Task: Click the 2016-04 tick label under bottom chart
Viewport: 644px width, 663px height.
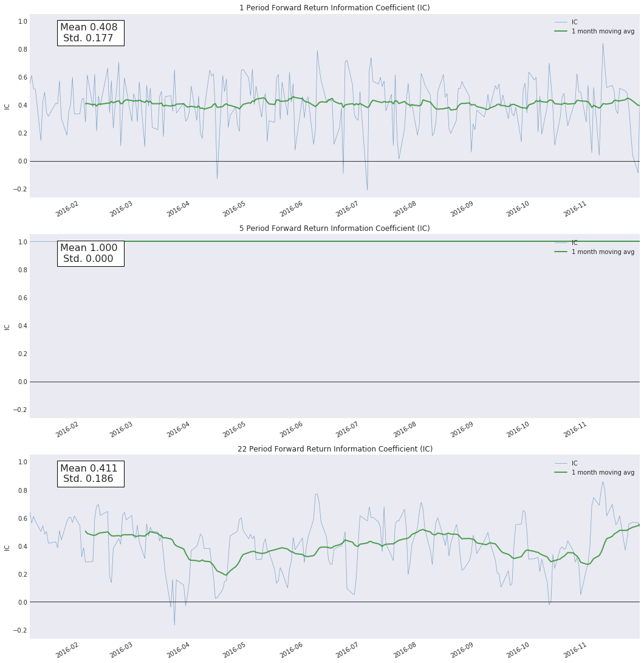Action: [178, 650]
